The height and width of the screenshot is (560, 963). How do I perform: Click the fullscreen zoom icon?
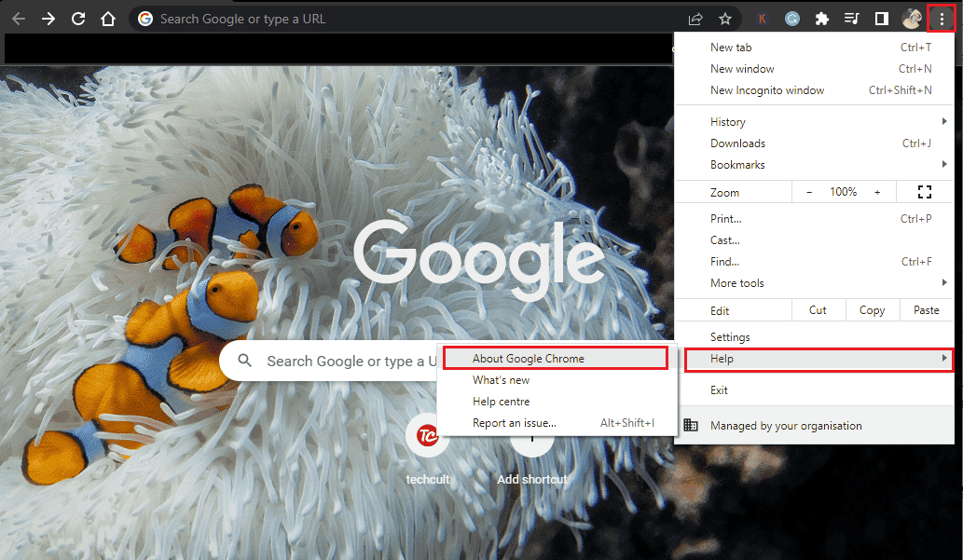point(925,192)
